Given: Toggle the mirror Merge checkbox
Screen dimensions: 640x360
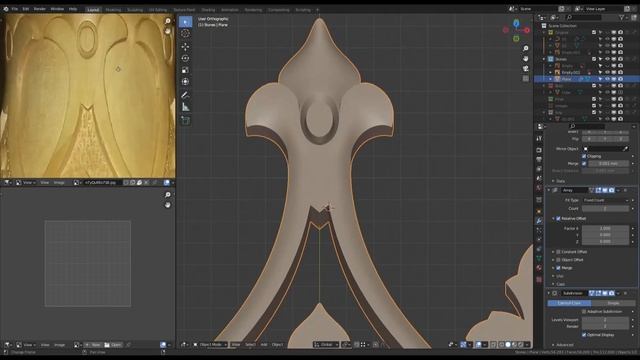Looking at the screenshot, I should [x=584, y=163].
